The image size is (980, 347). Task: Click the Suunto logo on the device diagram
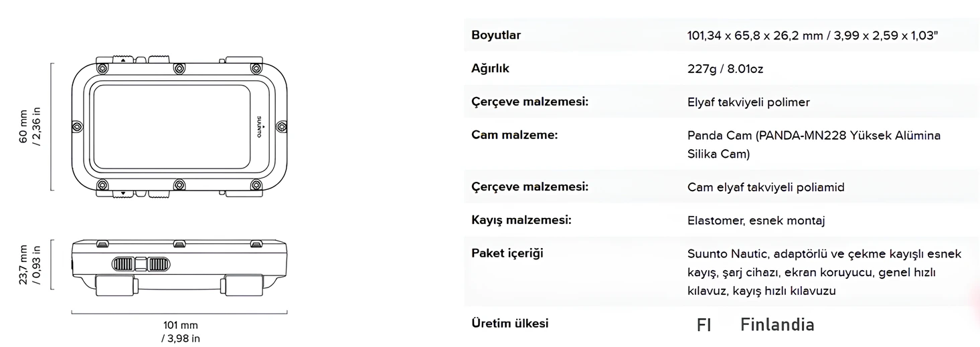(260, 126)
